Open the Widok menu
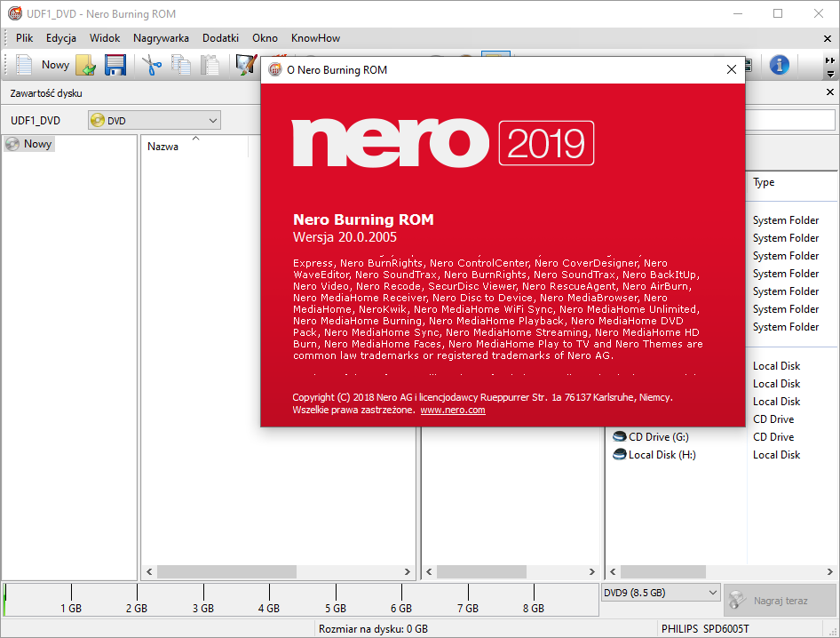The width and height of the screenshot is (840, 638). pos(105,38)
